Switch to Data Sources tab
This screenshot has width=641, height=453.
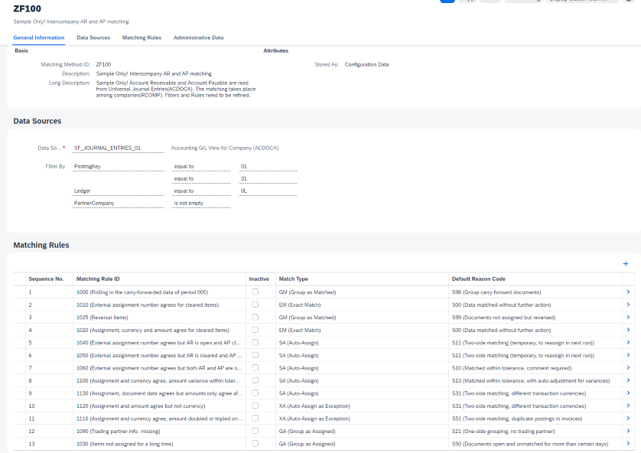[93, 38]
